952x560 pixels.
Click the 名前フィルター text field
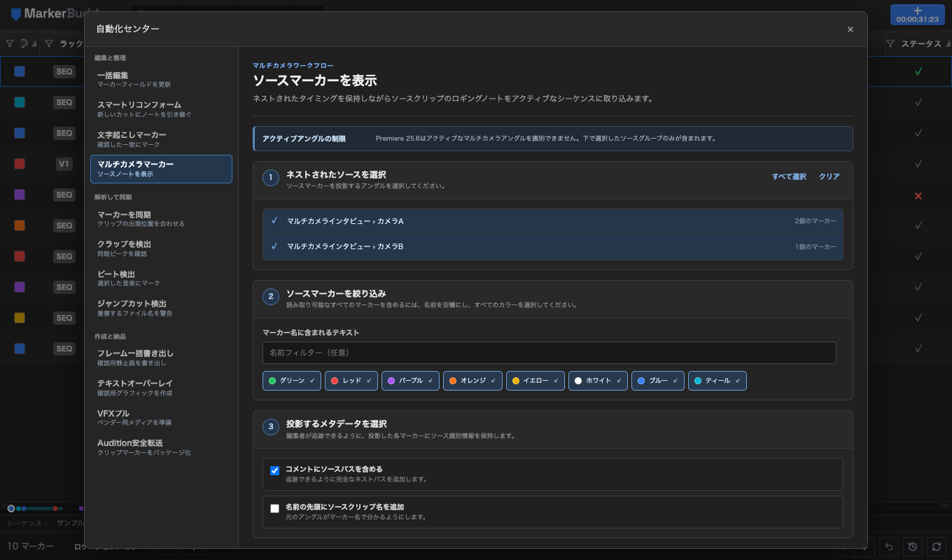point(549,353)
